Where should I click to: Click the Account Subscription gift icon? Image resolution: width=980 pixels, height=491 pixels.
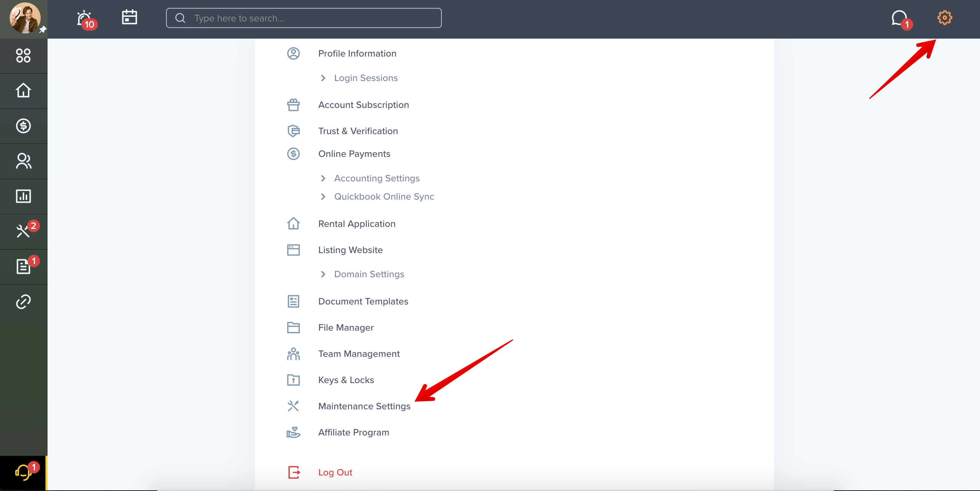coord(293,105)
